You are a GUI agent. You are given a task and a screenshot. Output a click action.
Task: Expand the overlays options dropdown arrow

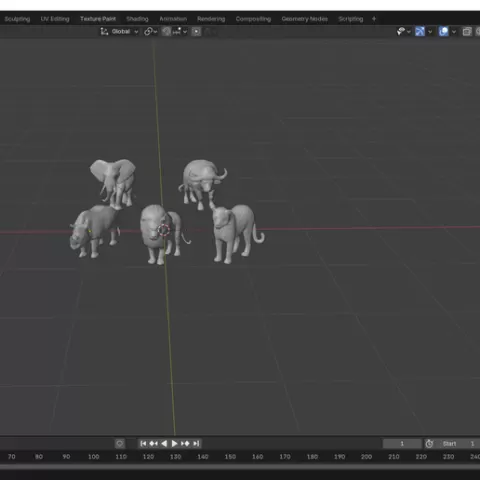pyautogui.click(x=454, y=32)
